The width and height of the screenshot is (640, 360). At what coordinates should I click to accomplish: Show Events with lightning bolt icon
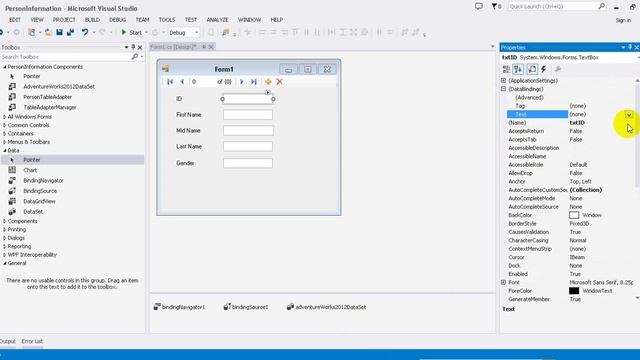pos(544,69)
